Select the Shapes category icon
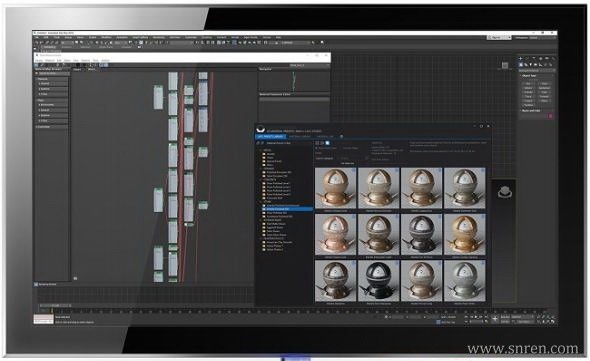Screen dimensions: 590x361 [526, 65]
